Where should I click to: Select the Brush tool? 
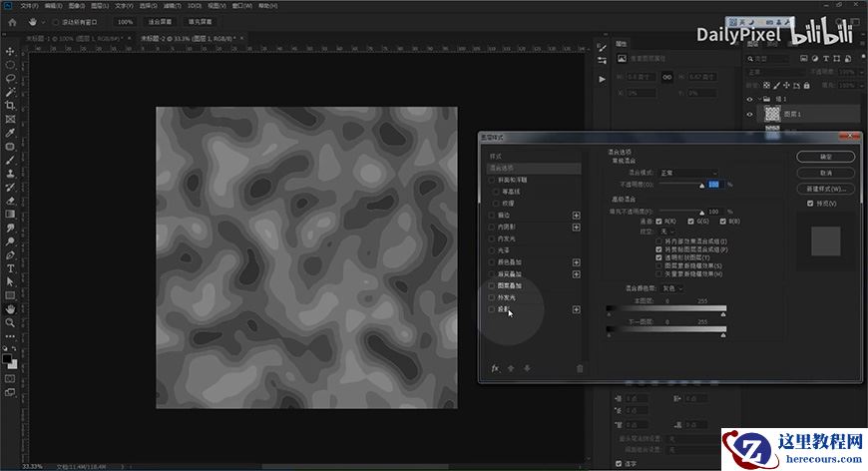click(10, 160)
